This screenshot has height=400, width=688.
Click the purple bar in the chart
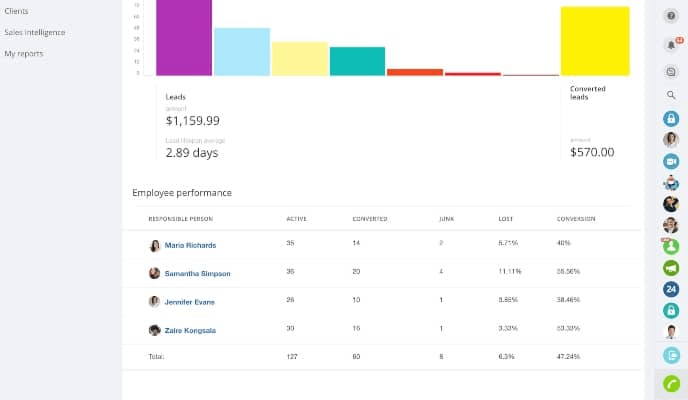pos(184,37)
